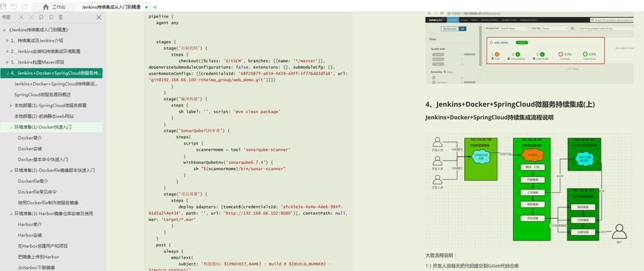Expand chapter 2、Jenkins安装和持续集成环境配置
Image resolution: width=644 pixels, height=271 pixels.
(x=7, y=51)
